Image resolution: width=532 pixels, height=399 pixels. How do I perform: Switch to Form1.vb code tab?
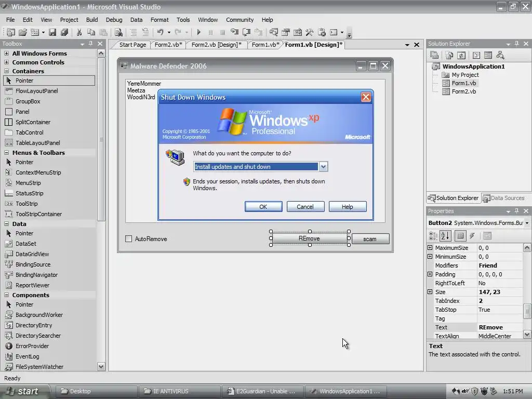click(265, 45)
